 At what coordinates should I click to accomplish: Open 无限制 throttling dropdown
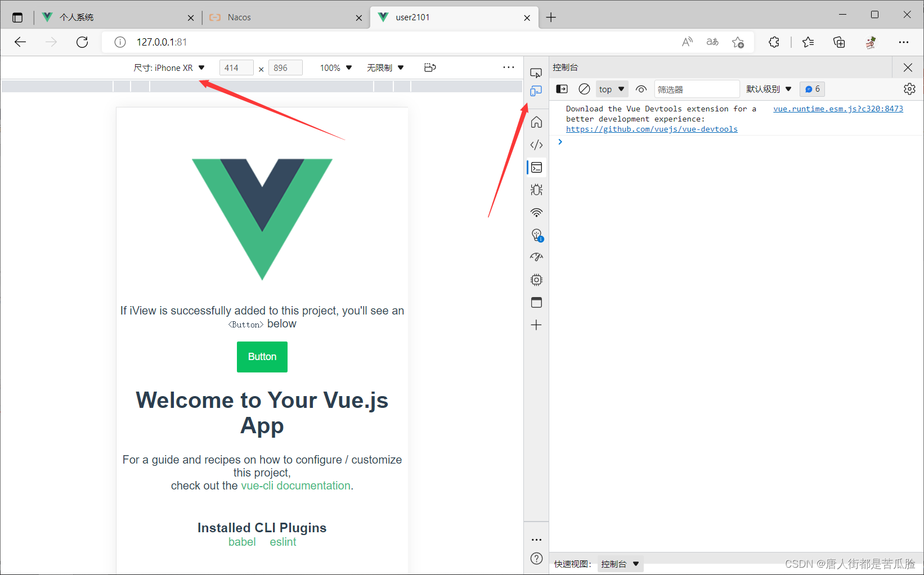[x=385, y=68]
